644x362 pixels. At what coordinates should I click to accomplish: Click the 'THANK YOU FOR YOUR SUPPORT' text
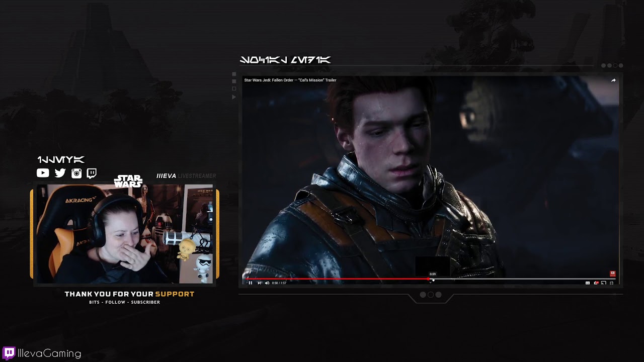129,294
